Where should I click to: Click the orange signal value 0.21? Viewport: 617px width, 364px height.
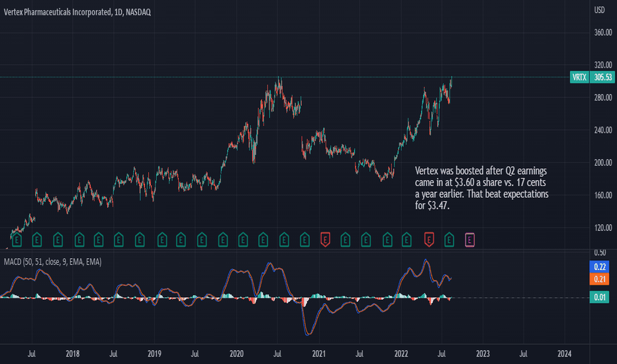click(599, 279)
